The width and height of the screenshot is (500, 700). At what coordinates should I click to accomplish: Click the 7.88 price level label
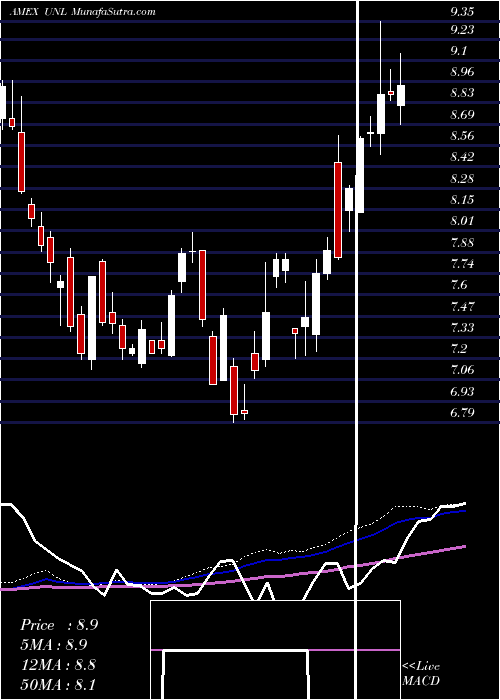coord(462,243)
